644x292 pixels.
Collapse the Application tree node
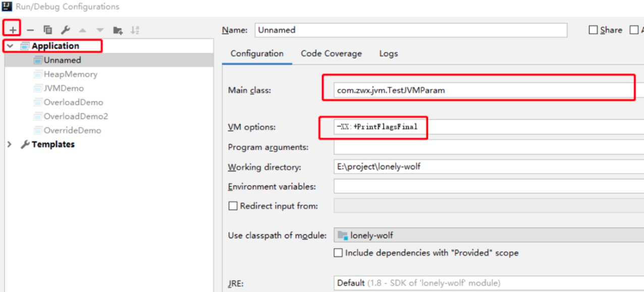coord(10,46)
